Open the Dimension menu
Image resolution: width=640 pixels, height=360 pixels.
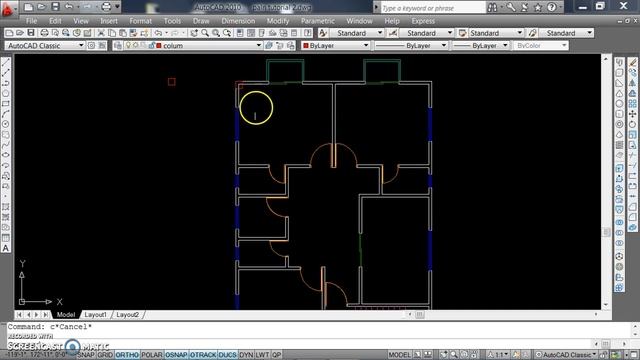pyautogui.click(x=238, y=21)
